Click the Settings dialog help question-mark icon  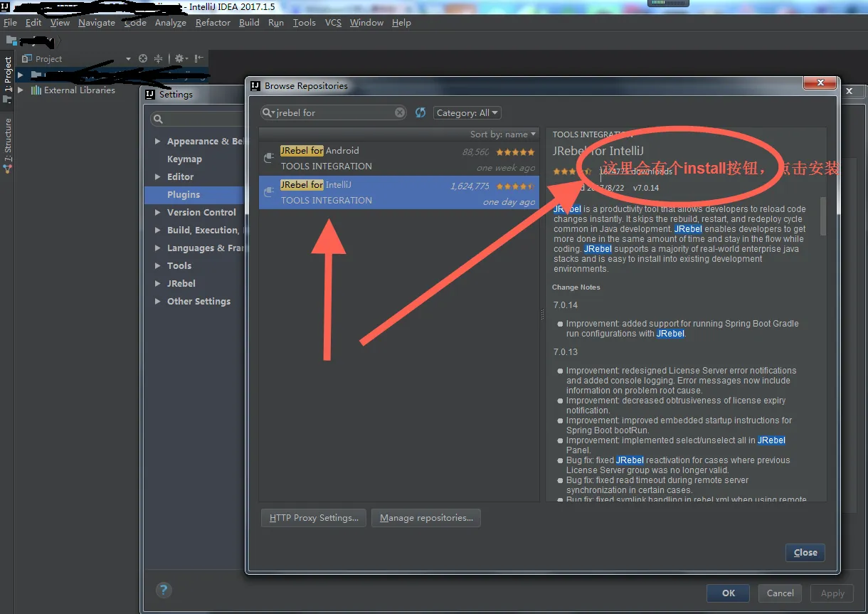164,590
